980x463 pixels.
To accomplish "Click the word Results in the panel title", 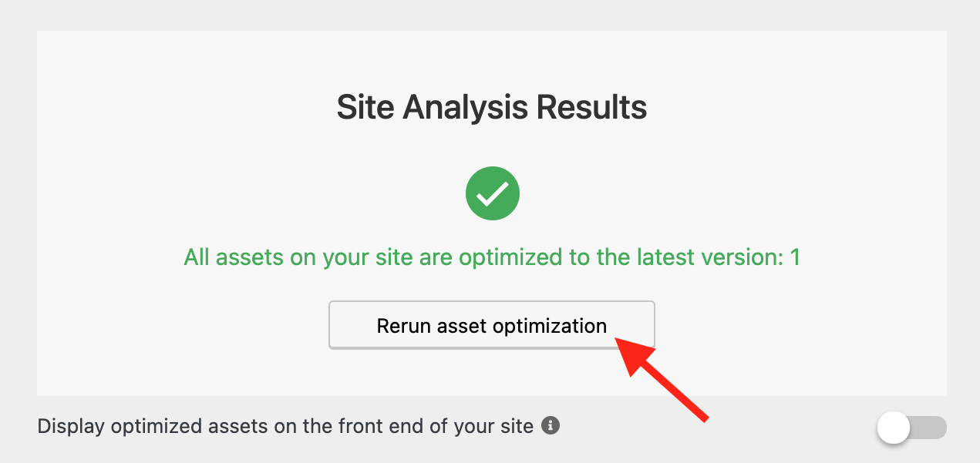I will point(592,107).
